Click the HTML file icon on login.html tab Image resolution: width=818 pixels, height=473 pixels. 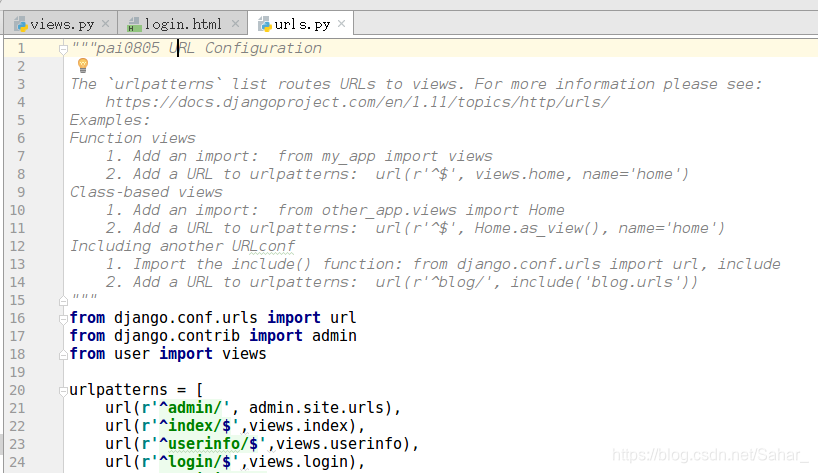[x=134, y=24]
